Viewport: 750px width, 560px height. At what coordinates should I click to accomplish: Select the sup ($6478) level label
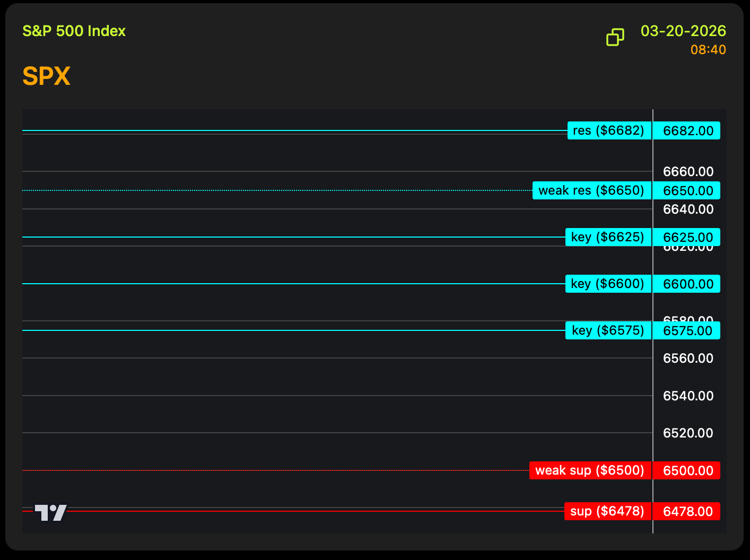(607, 511)
